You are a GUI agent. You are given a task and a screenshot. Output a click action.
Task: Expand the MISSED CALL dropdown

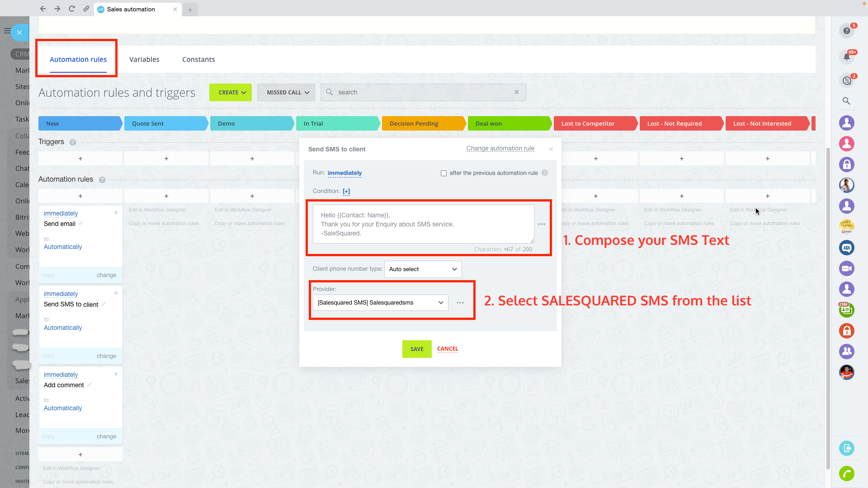tap(286, 93)
